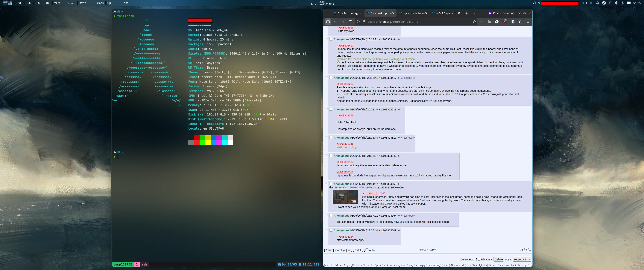Open Firefox hamburger application menu
This screenshot has width=644, height=270.
(528, 22)
